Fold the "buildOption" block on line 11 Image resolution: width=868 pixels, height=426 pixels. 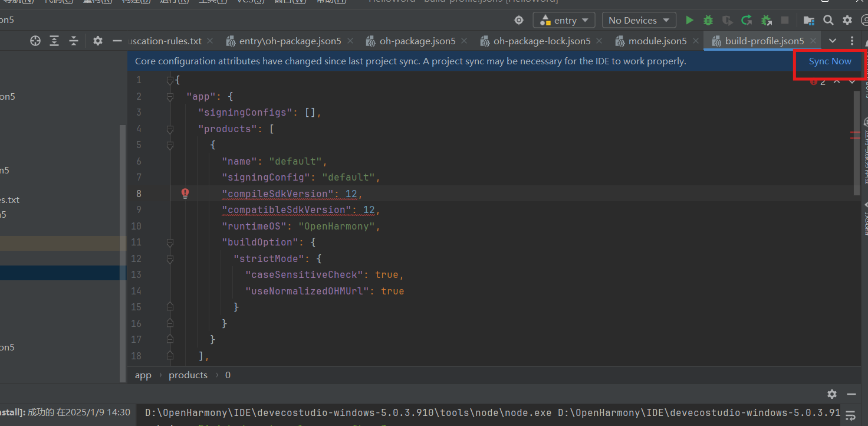170,243
